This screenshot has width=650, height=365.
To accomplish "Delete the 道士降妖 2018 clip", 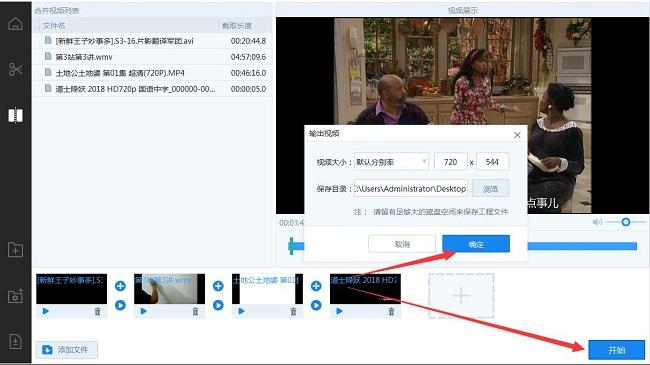I will (x=391, y=311).
